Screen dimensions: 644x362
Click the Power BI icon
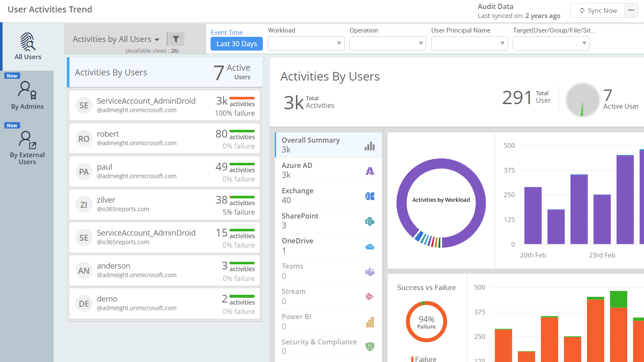pos(370,322)
